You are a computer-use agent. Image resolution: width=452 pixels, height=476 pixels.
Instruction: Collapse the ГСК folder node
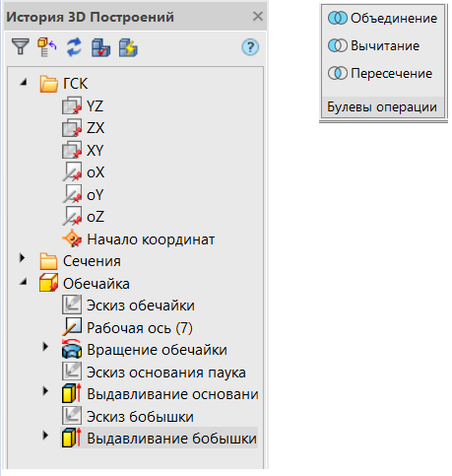[x=24, y=82]
